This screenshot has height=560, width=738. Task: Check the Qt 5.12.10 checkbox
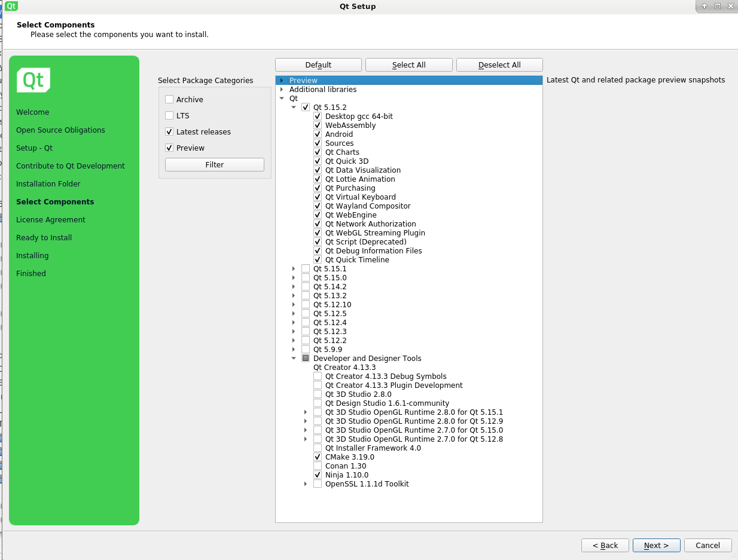point(306,305)
